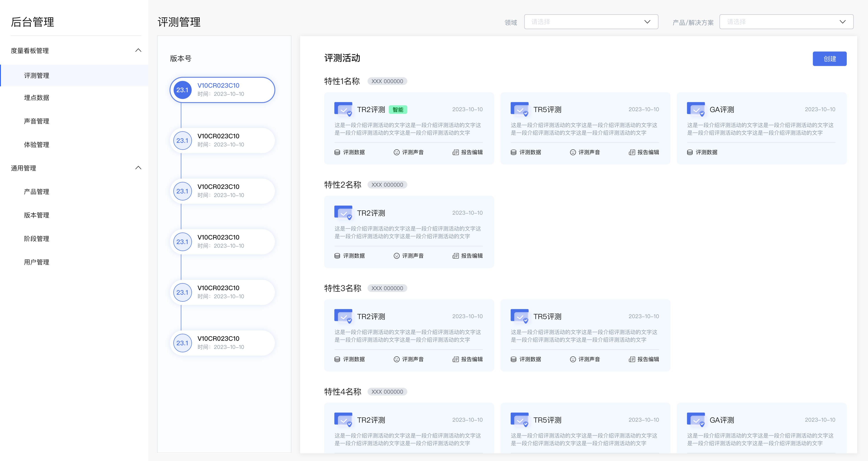Click 评测声音 smiley icon in 特性3 TR5评测 card

point(573,359)
